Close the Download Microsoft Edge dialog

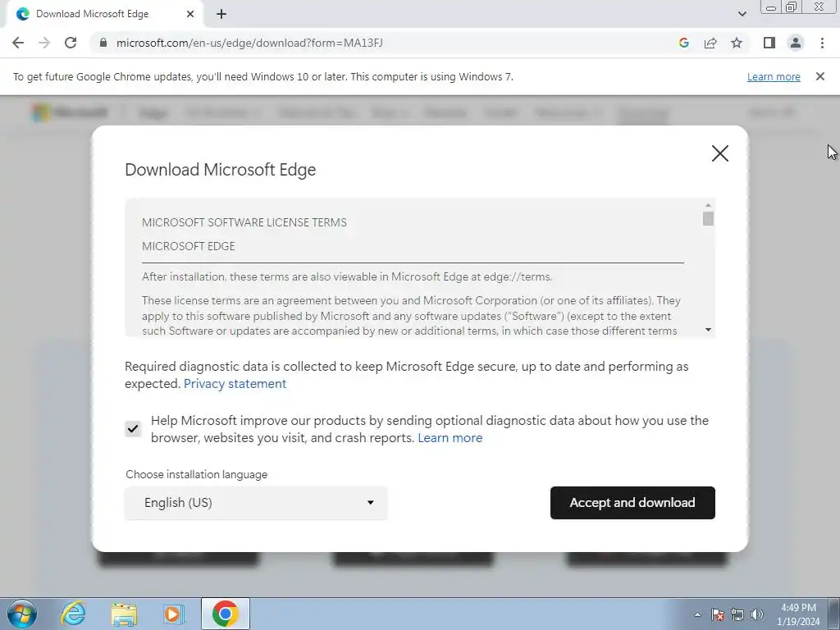(720, 153)
